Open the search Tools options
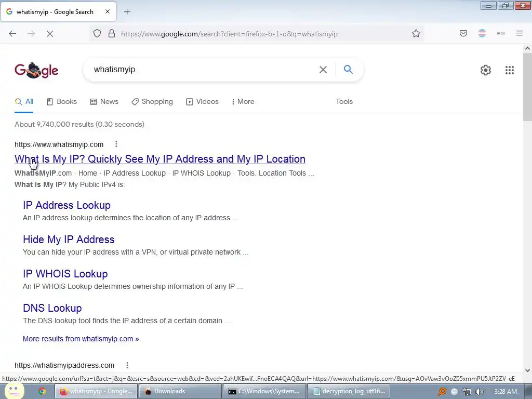The image size is (532, 399). (344, 101)
